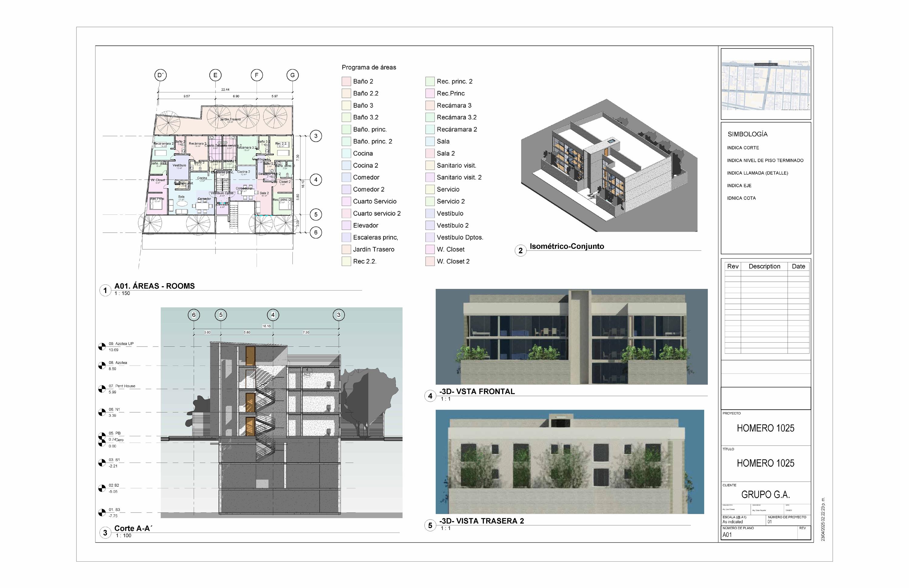Screen dimensions: 909x588
Task: Click section grid bubble 6 in Corte A-A´
Action: coord(194,315)
